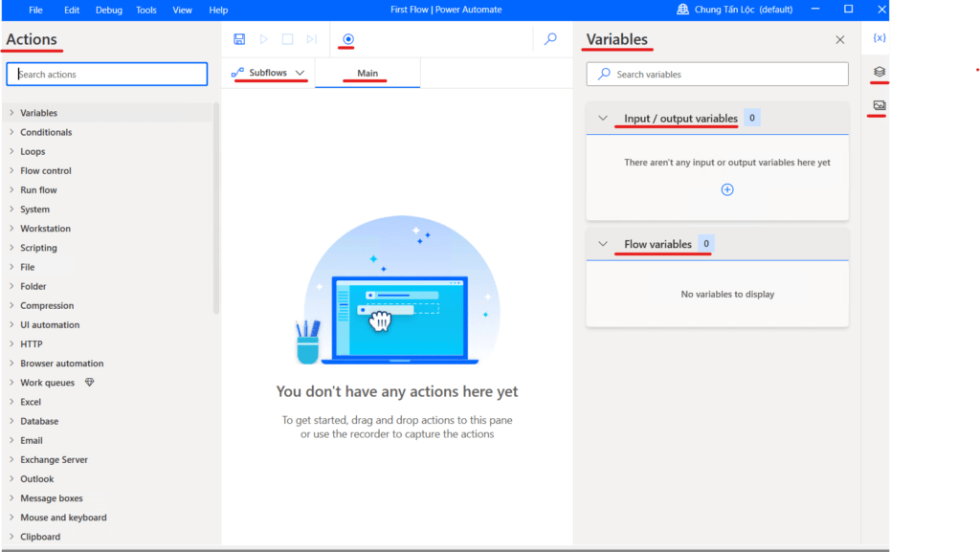Viewport: 980px width, 552px height.
Task: Open the Subflows dropdown
Action: (301, 72)
